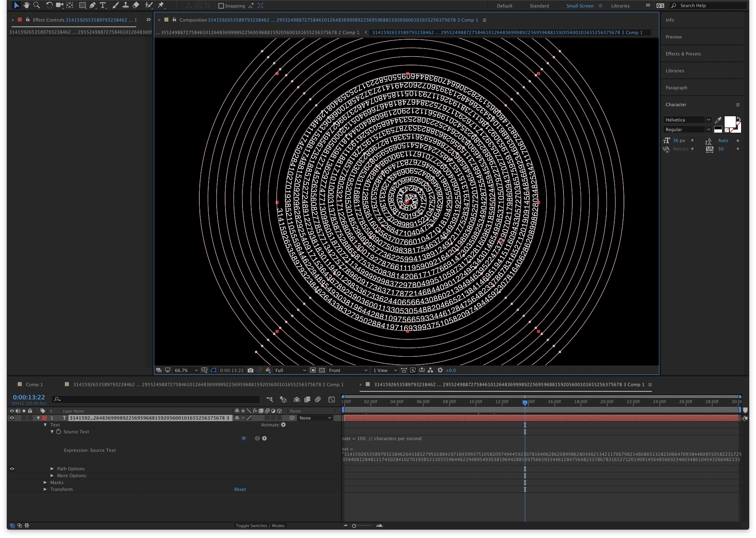The width and height of the screenshot is (756, 538).
Task: Select the Zoom tool in toolbar
Action: 37,5
